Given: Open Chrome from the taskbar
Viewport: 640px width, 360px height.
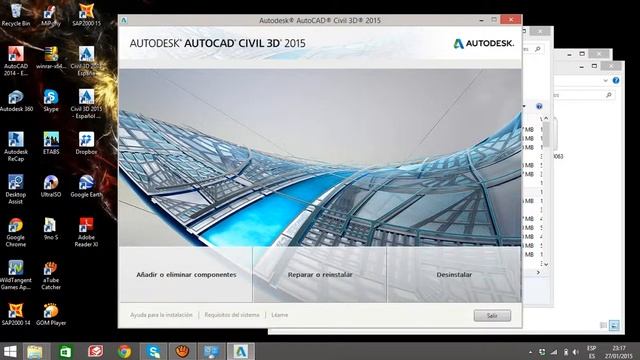Looking at the screenshot, I should click(124, 351).
